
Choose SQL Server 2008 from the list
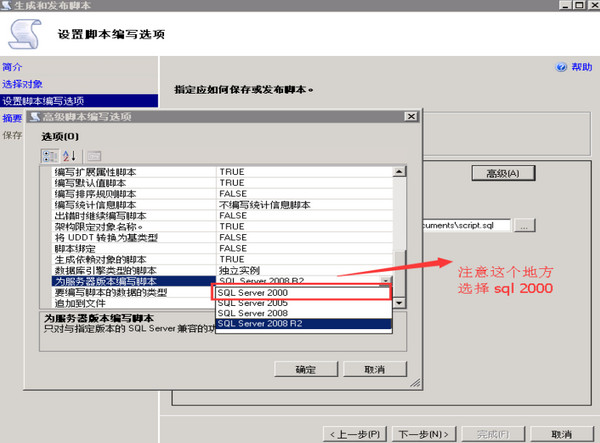pos(303,313)
